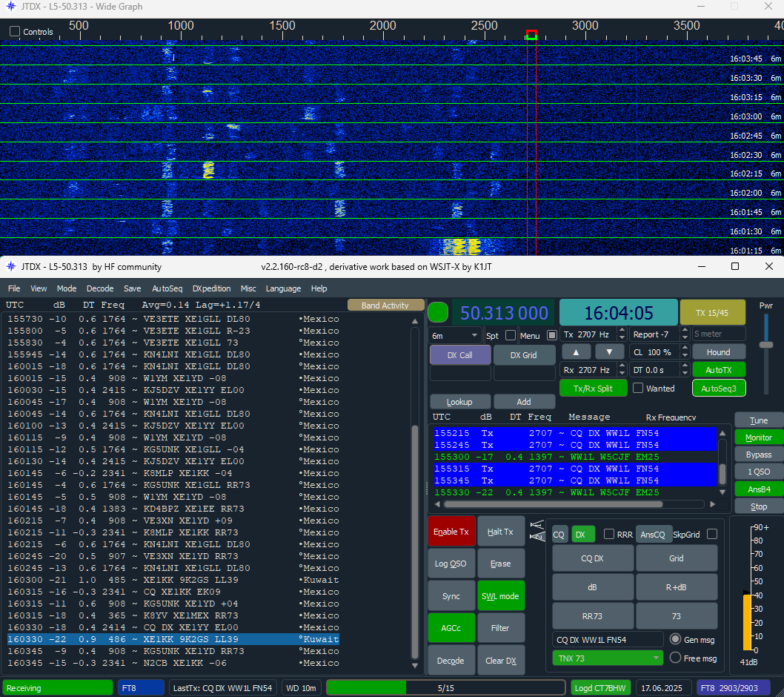This screenshot has width=784, height=697.
Task: Switch to message tab 1 arrow icon
Action: pyautogui.click(x=537, y=526)
